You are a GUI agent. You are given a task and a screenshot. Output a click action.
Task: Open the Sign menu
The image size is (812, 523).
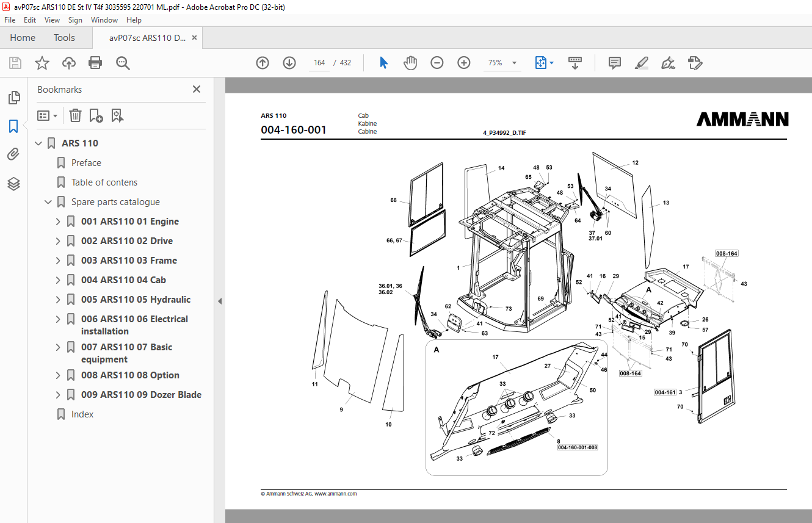[x=75, y=20]
